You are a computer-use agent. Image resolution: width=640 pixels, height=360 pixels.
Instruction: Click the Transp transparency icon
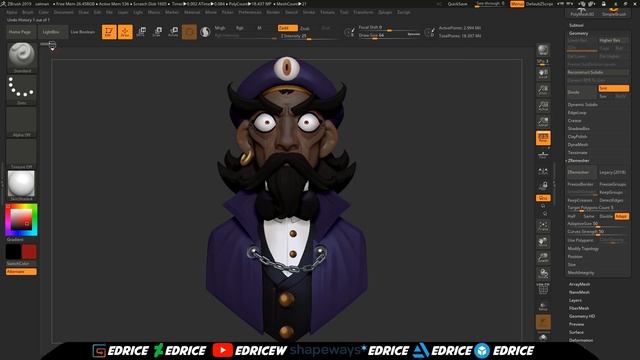(543, 307)
